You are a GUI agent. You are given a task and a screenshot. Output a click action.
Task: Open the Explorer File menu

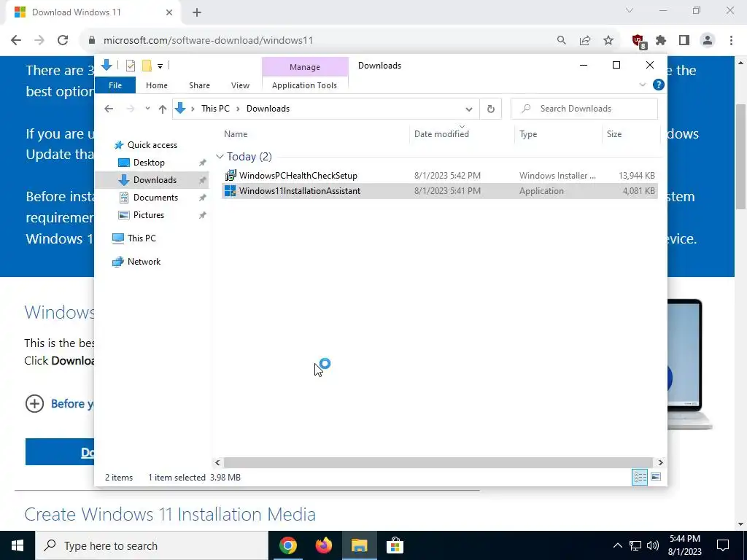point(115,85)
